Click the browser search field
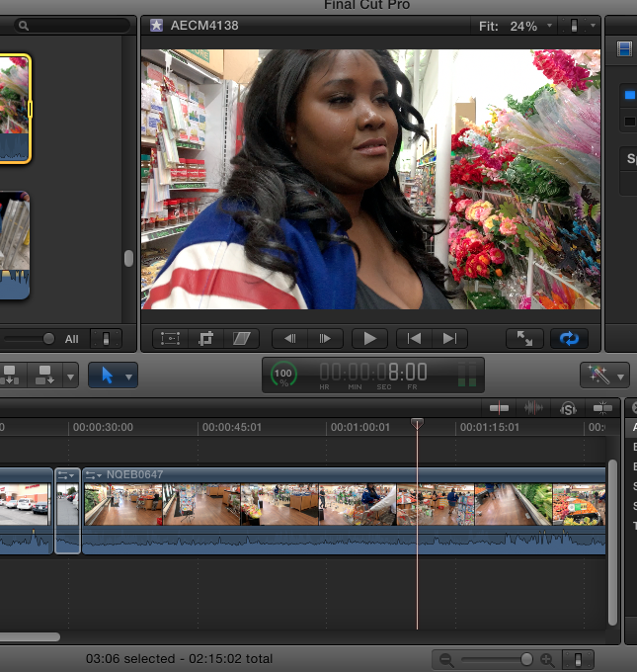 [72, 26]
